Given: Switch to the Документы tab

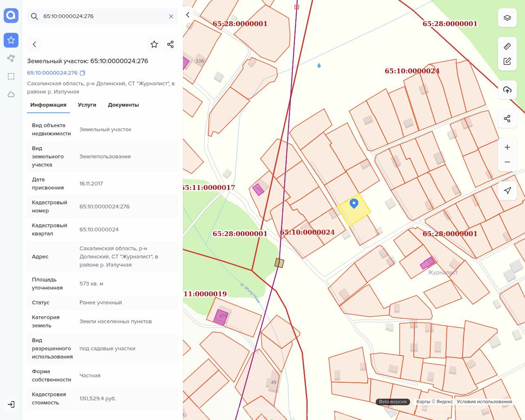Looking at the screenshot, I should pos(123,105).
